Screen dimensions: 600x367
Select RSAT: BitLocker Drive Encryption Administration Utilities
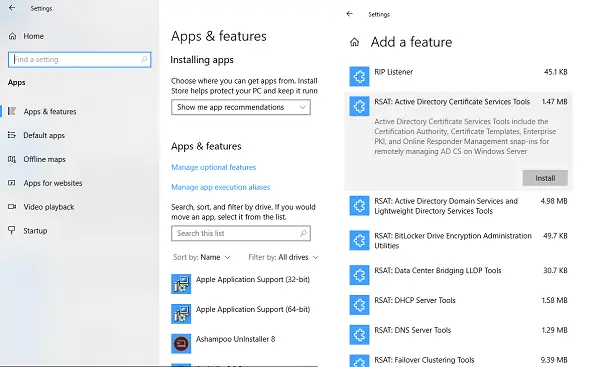453,240
